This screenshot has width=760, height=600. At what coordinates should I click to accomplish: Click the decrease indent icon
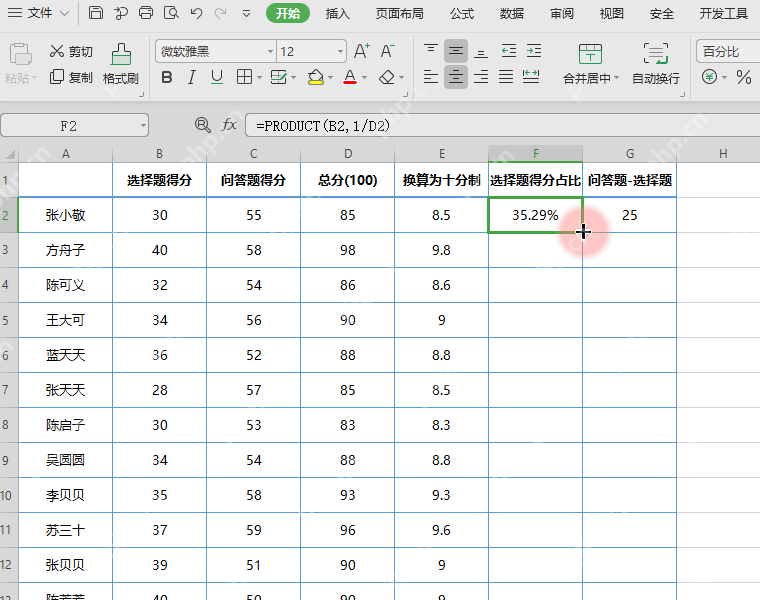click(508, 51)
